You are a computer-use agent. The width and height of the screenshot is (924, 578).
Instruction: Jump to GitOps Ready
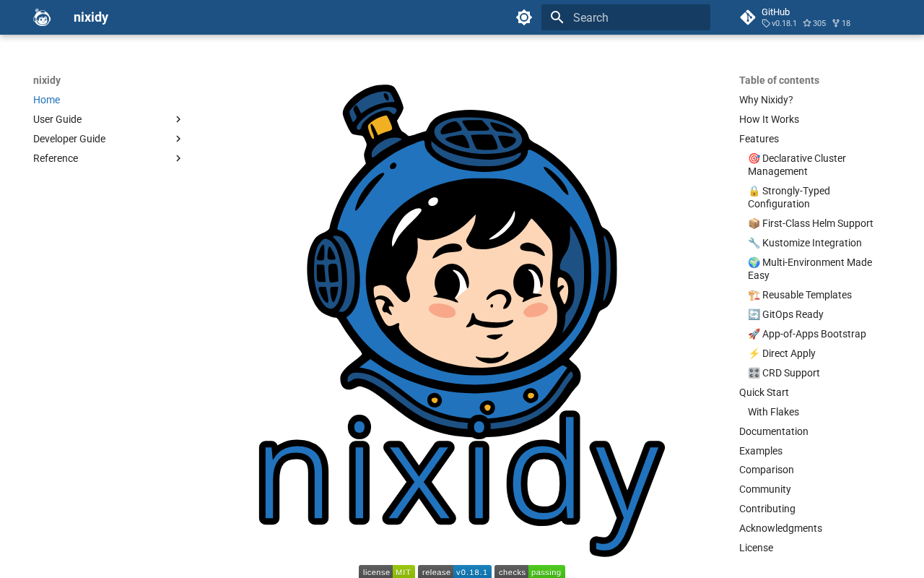tap(785, 314)
